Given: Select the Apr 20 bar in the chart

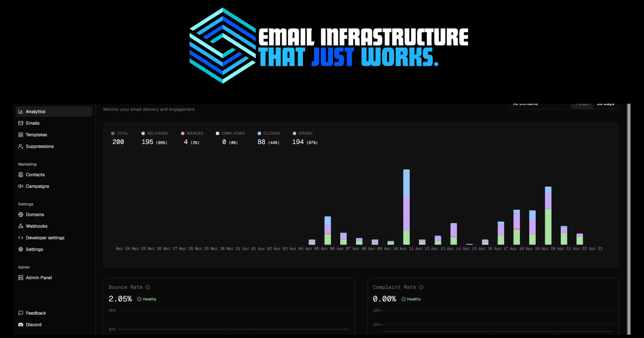Looking at the screenshot, I should [x=548, y=216].
